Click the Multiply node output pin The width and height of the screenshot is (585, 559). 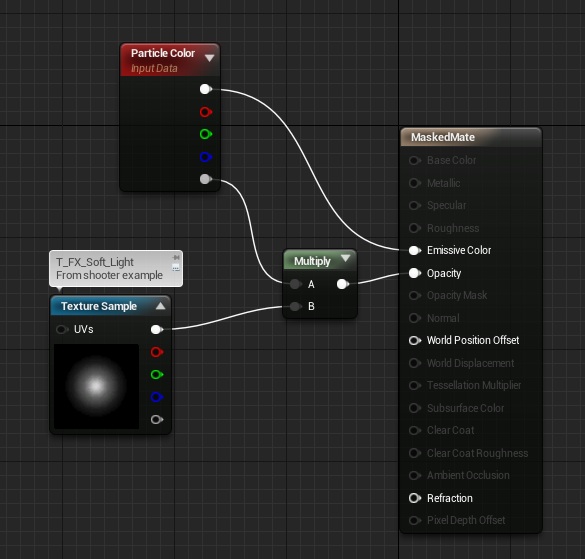tap(343, 284)
